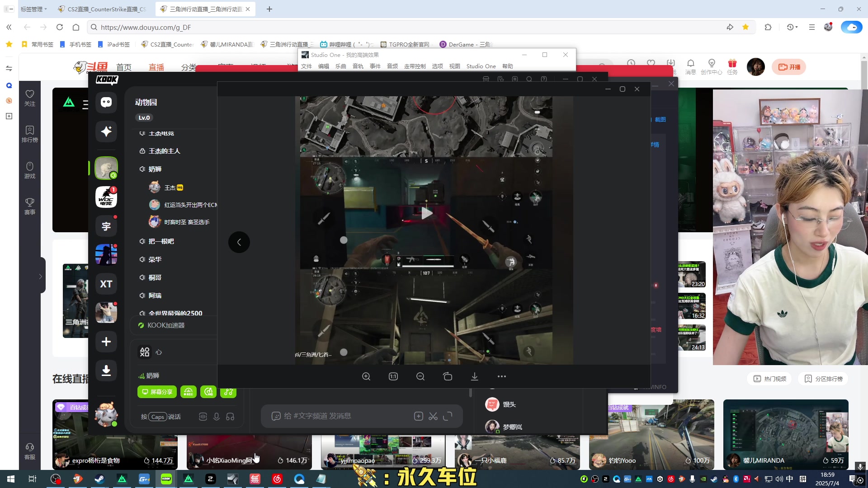The image size is (868, 488).
Task: Add attachment with plus icon in message box
Action: point(419,416)
